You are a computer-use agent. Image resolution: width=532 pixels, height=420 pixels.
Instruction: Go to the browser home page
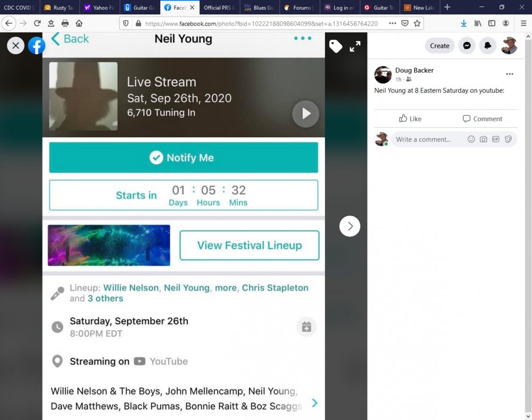(79, 23)
